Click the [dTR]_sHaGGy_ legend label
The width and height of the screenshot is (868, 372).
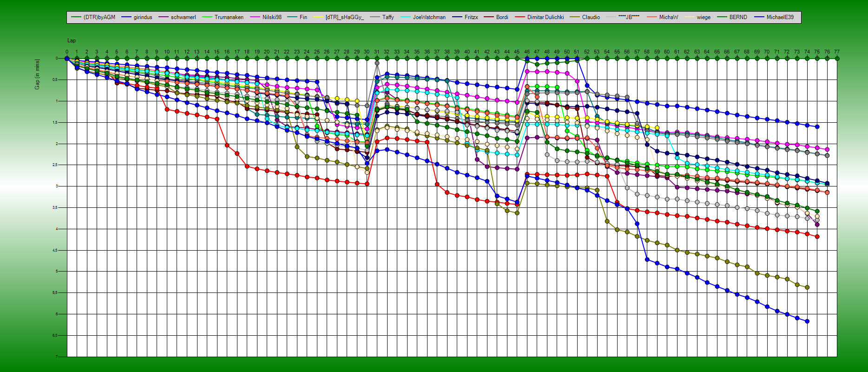point(344,17)
